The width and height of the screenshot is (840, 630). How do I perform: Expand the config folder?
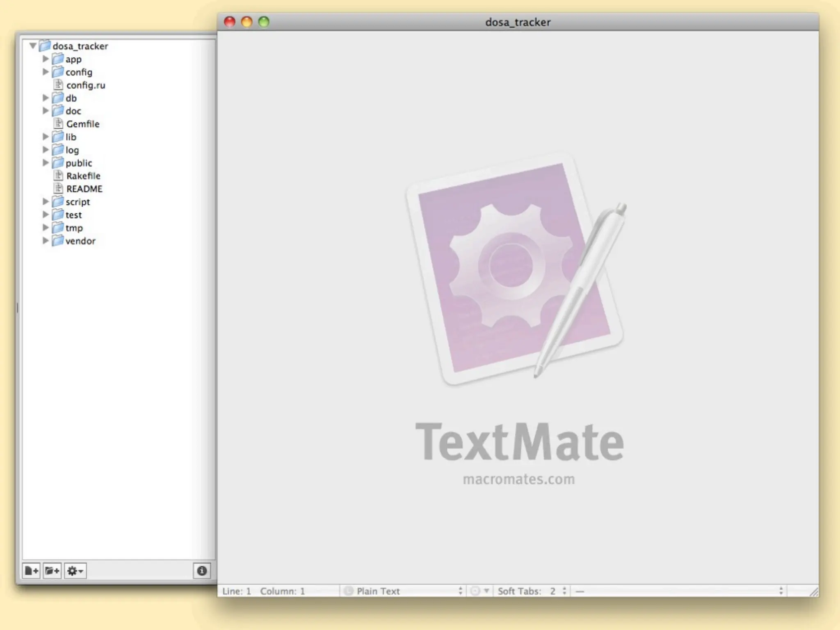click(46, 72)
